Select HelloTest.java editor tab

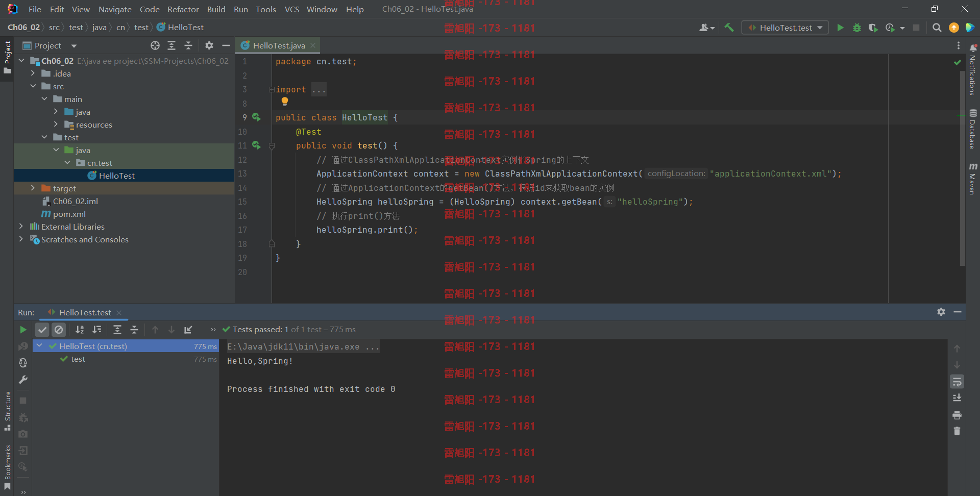pyautogui.click(x=279, y=45)
